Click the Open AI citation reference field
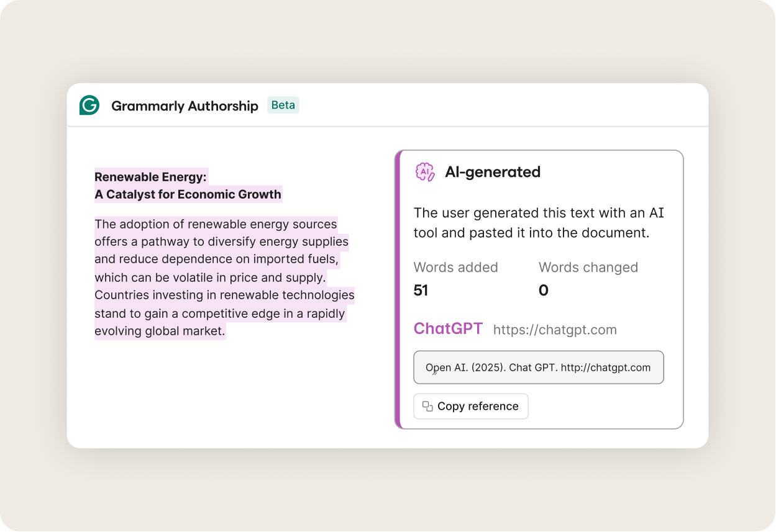This screenshot has width=776, height=532. (x=538, y=367)
